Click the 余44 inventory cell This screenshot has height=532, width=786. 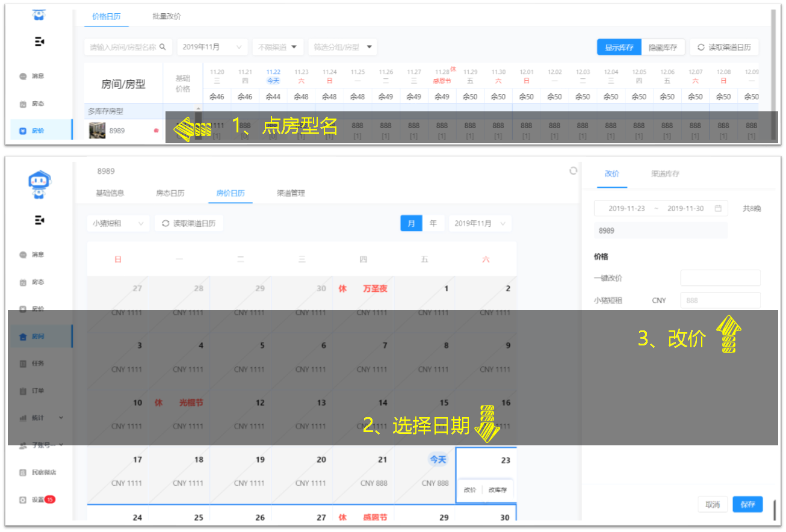pos(273,96)
